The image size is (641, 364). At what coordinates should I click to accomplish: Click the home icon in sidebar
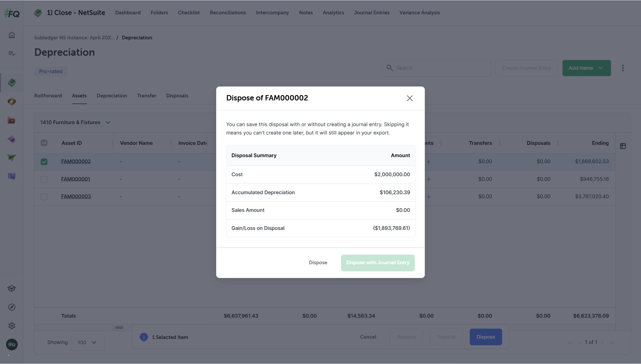12,35
